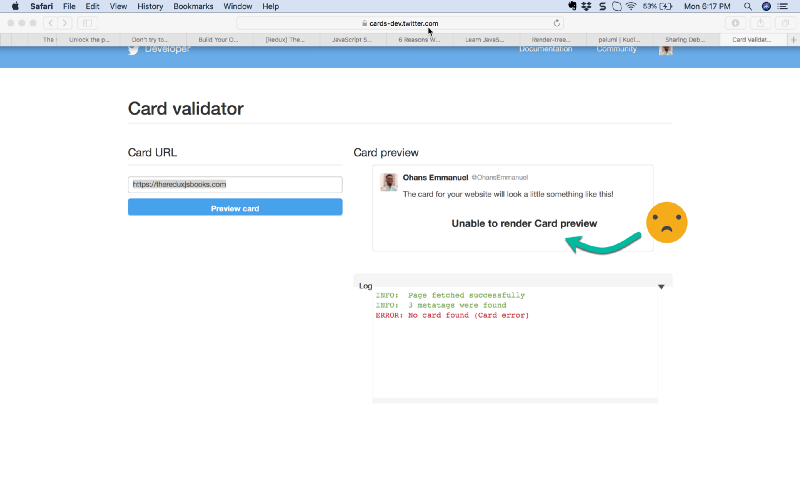The image size is (800, 500).
Task: Open the Bookmarks menu
Action: (193, 6)
